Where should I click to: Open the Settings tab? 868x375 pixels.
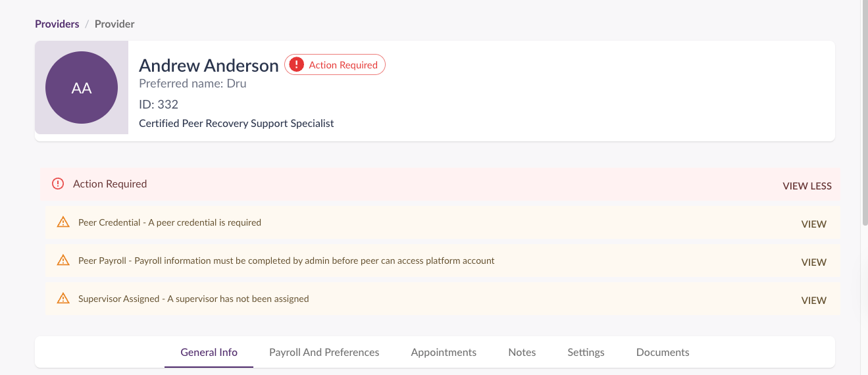[x=586, y=352]
